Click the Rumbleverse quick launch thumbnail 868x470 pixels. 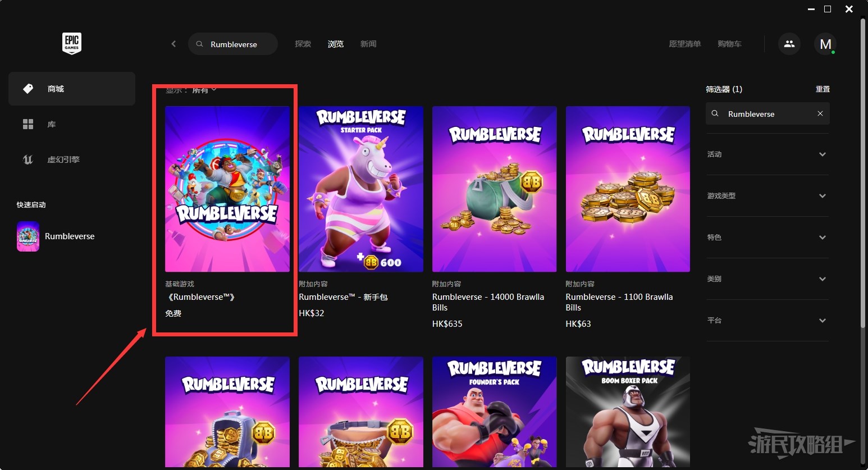point(28,236)
